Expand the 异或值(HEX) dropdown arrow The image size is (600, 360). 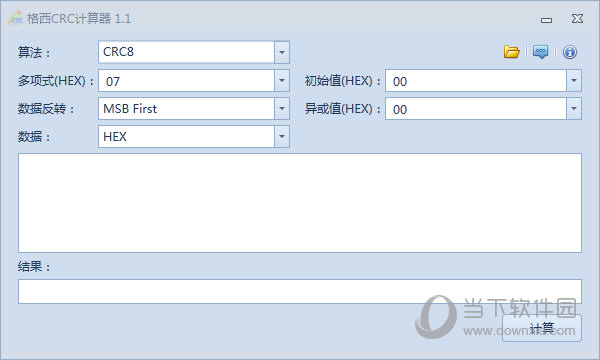pos(574,108)
